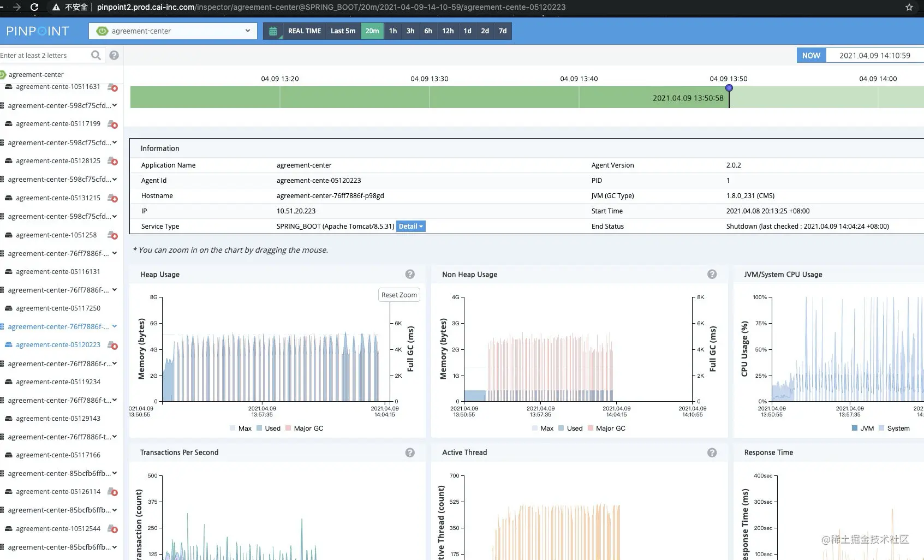Expand the Service Type Detail dropdown

coord(410,226)
